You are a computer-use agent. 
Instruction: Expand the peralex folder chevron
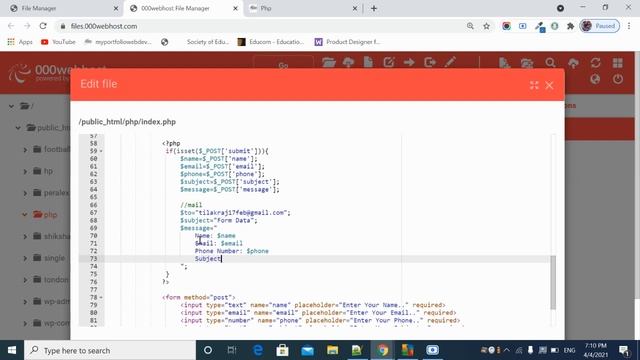pos(25,193)
